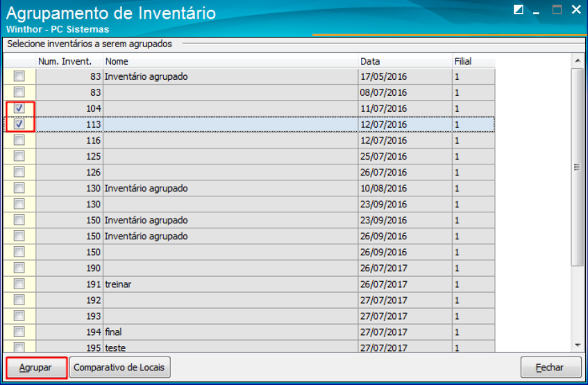
Task: Sort by Data column header
Action: click(405, 61)
